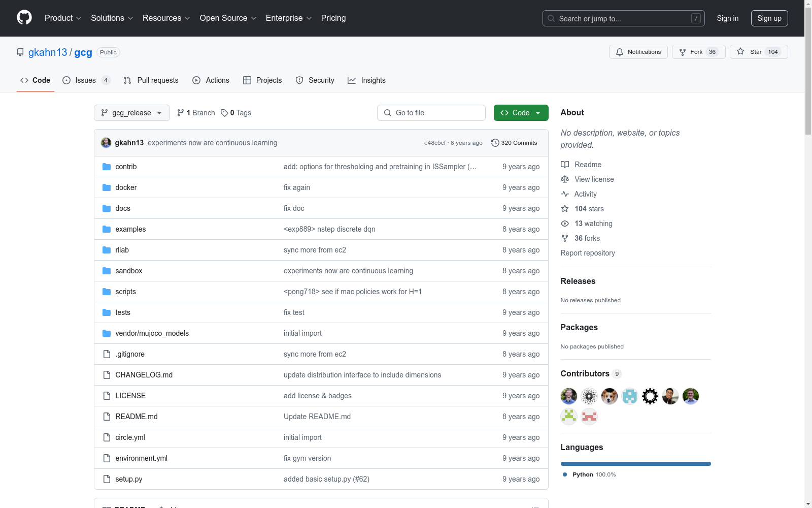Open the gcg_release branch selector
The width and height of the screenshot is (812, 508).
pos(132,113)
